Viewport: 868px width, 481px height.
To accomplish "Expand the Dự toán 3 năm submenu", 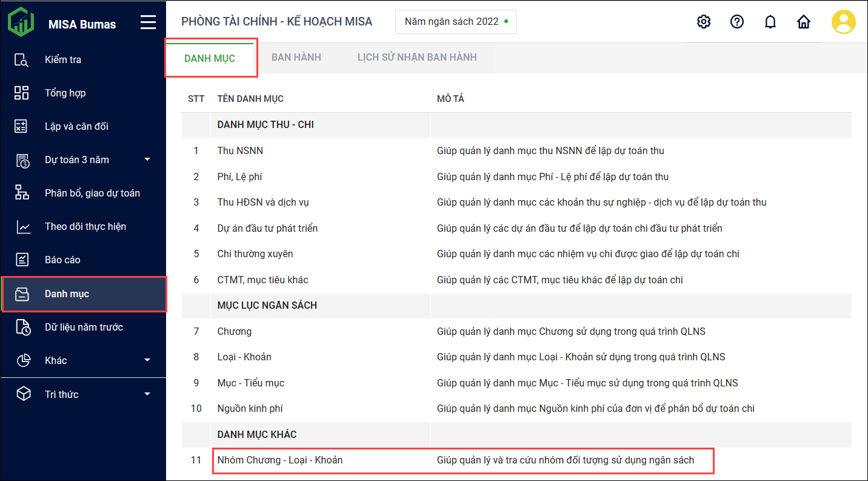I will (147, 160).
